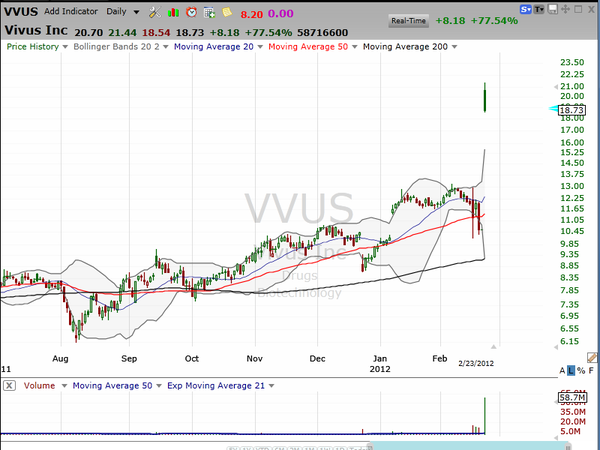Click the Jan 2012 axis label

(380, 364)
